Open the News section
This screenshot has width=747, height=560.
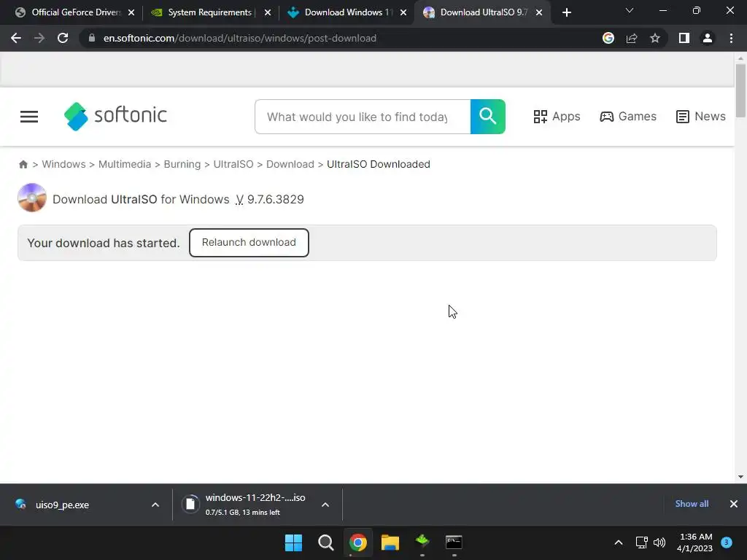point(701,117)
